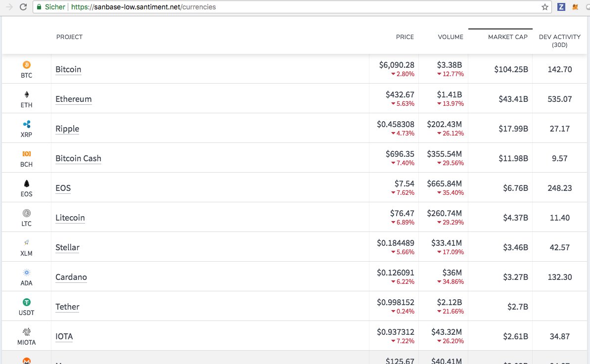Click the Ripple XRP logo icon
This screenshot has width=590, height=364.
pos(26,124)
